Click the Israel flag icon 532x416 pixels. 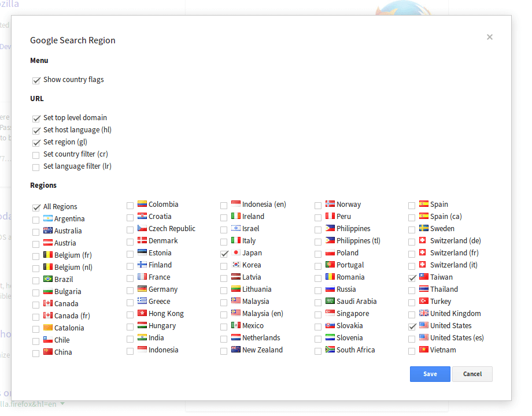[236, 228]
